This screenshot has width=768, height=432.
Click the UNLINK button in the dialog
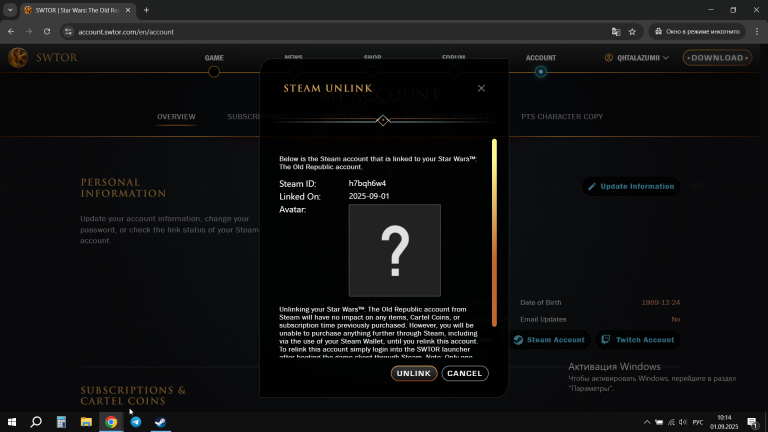tap(414, 373)
